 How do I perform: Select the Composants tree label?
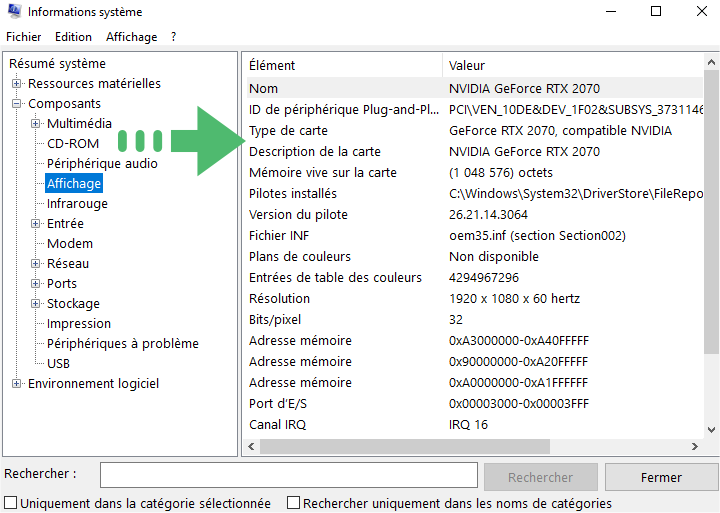[x=64, y=104]
